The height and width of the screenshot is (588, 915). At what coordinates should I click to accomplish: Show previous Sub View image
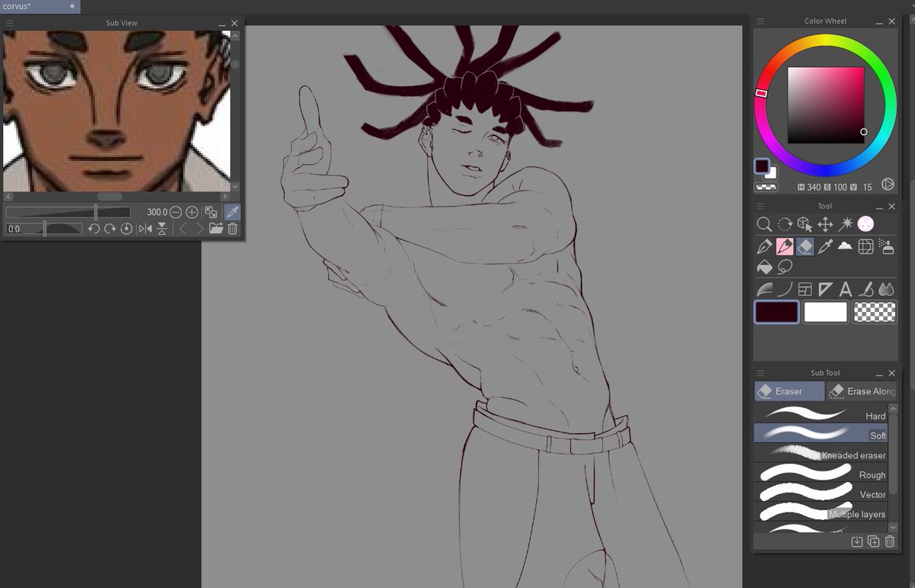pyautogui.click(x=183, y=229)
